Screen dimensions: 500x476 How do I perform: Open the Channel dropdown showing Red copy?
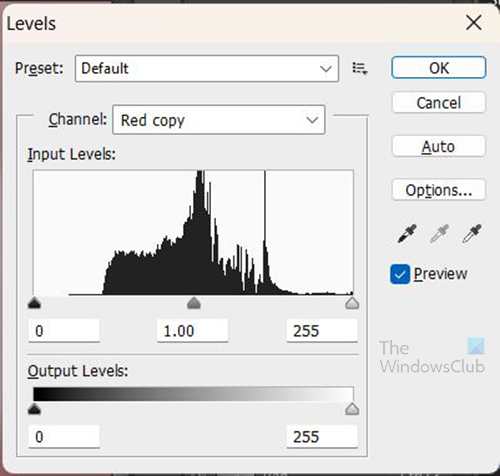[x=219, y=120]
